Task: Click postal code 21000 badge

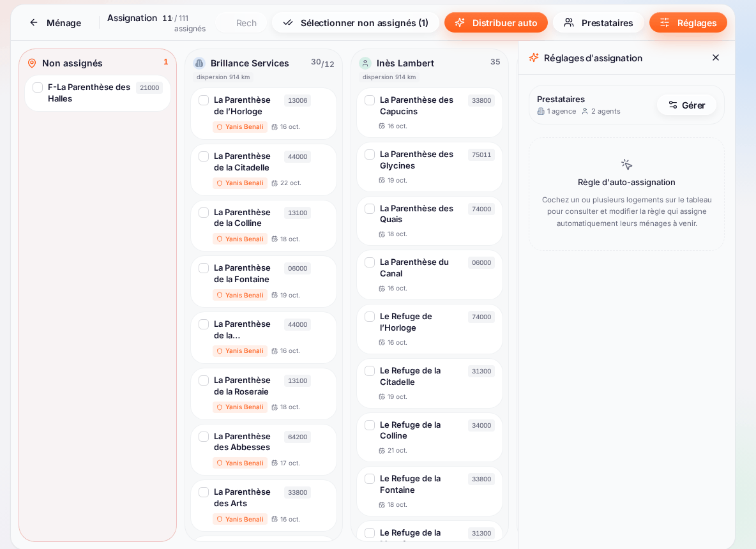Action: coord(149,87)
